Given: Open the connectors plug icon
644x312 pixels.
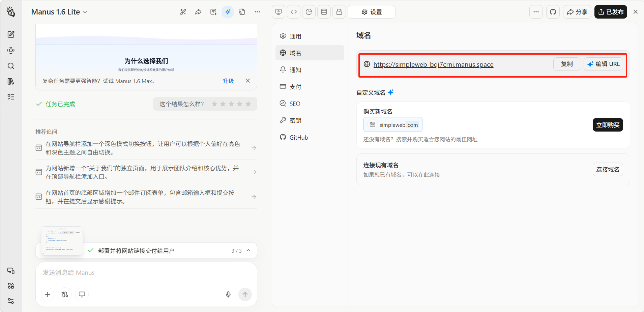Looking at the screenshot, I should [x=65, y=294].
